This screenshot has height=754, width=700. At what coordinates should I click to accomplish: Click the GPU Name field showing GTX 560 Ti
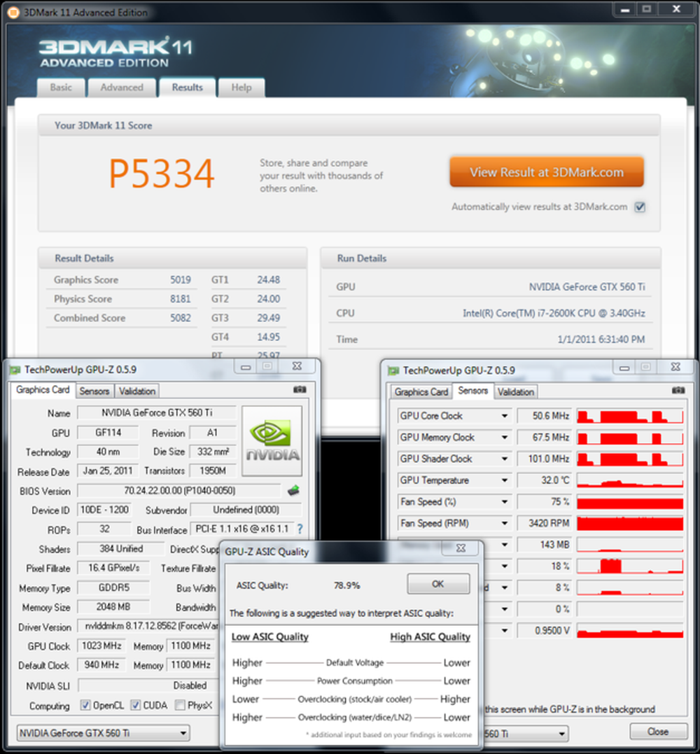coord(157,412)
